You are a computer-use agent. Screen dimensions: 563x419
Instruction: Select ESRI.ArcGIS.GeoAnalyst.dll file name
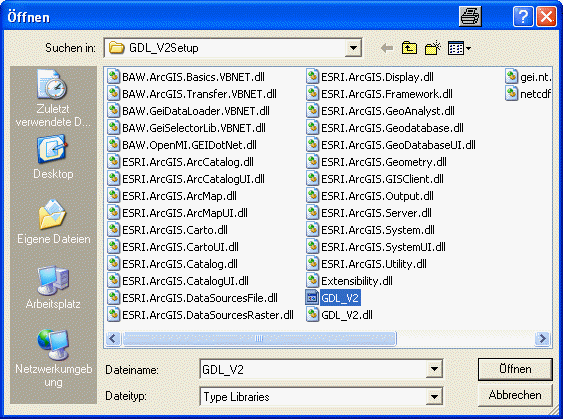pyautogui.click(x=388, y=111)
